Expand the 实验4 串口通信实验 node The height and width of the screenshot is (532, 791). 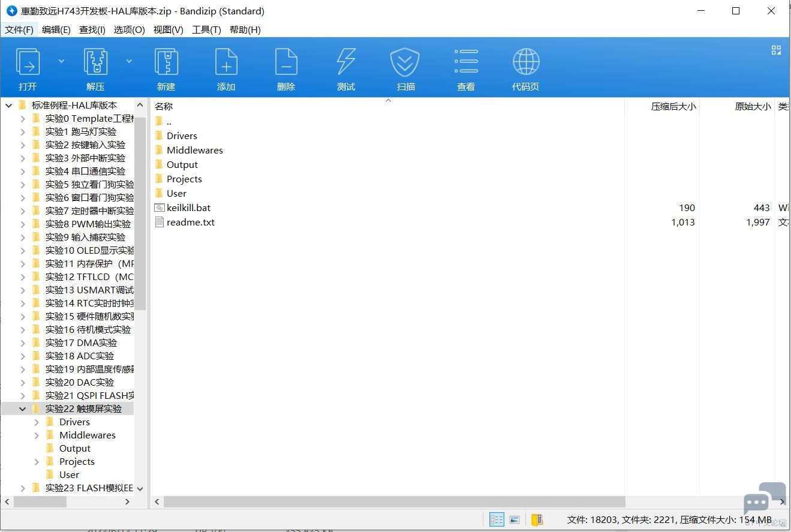23,171
